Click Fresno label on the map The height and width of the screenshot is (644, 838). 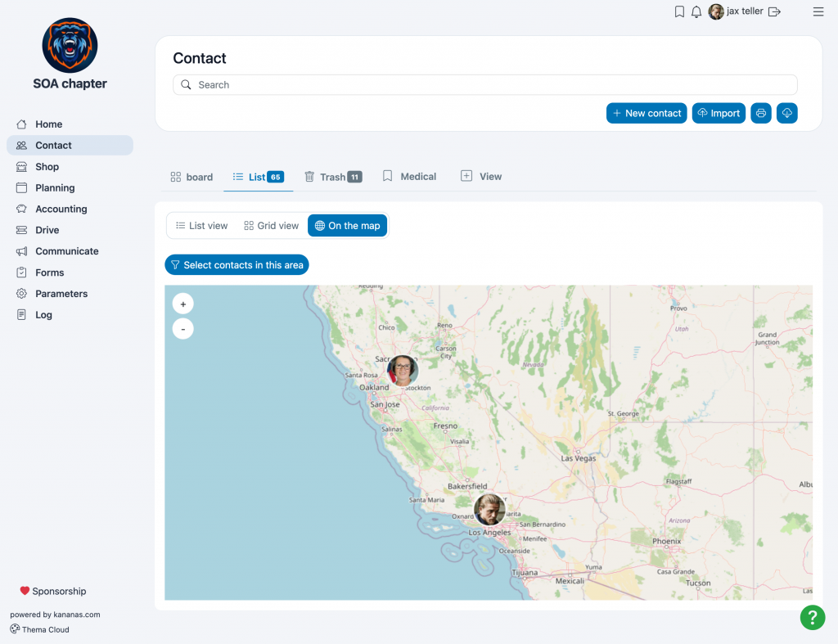click(445, 426)
